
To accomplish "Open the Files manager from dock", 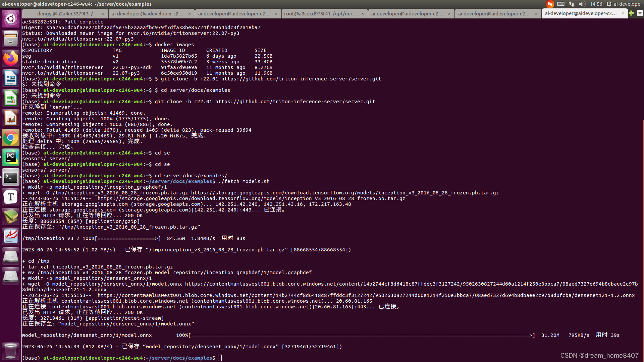I will [11, 39].
